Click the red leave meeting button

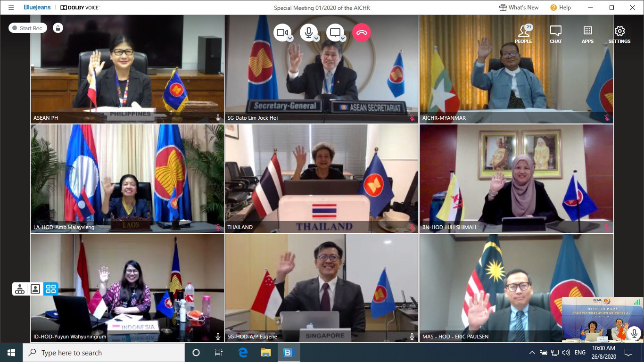362,33
